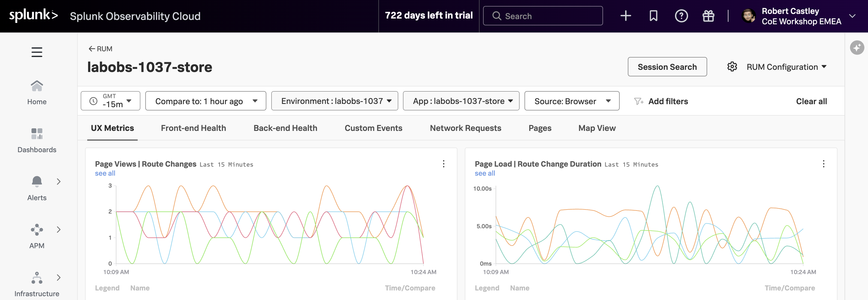This screenshot has height=300, width=868.
Task: Open the bookmarks icon in header
Action: click(x=653, y=16)
